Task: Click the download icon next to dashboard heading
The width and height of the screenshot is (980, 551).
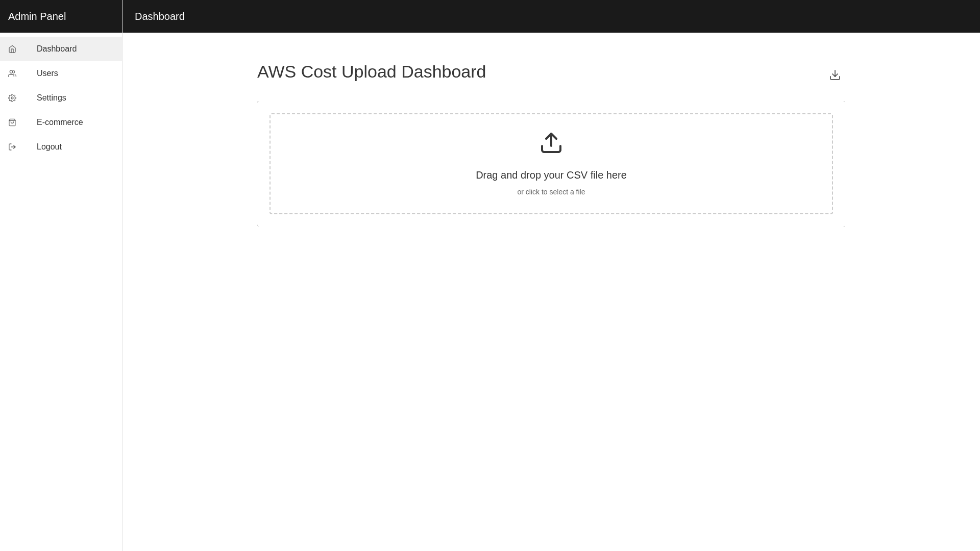Action: (x=835, y=75)
